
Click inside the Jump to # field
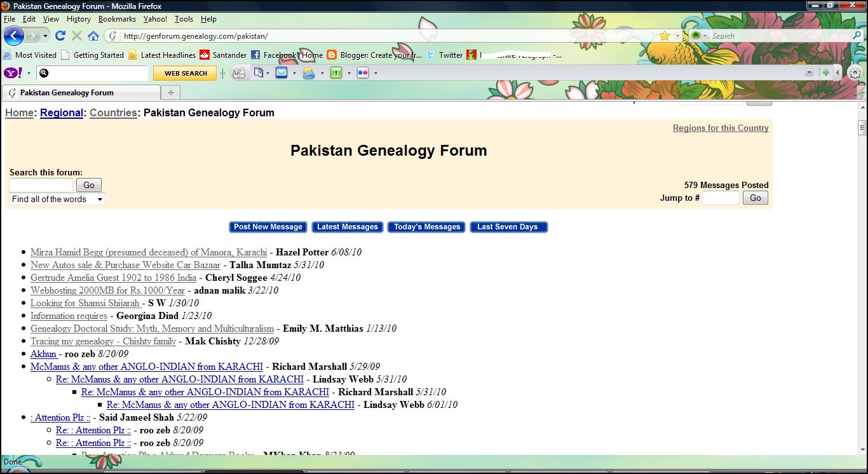[721, 198]
